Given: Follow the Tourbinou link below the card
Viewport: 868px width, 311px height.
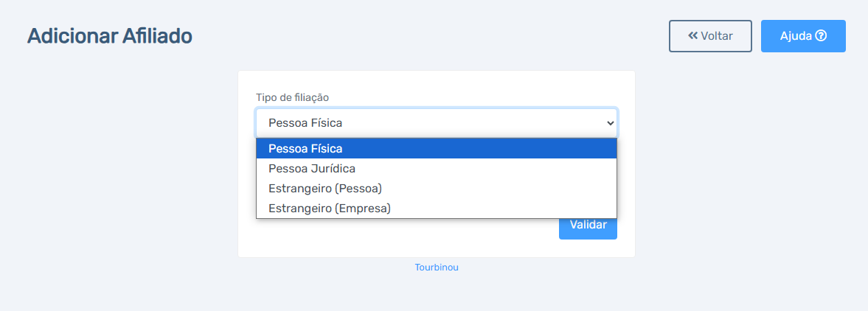Looking at the screenshot, I should [x=437, y=268].
